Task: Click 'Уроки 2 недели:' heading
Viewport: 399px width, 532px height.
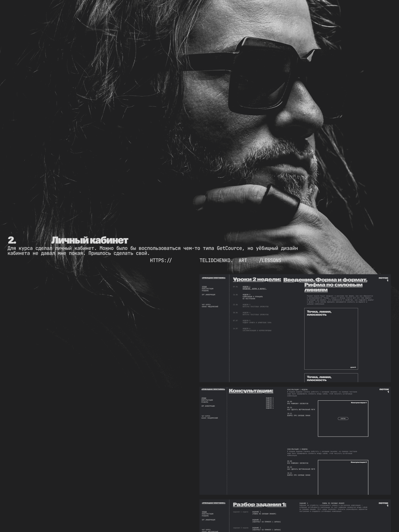Action: point(257,280)
